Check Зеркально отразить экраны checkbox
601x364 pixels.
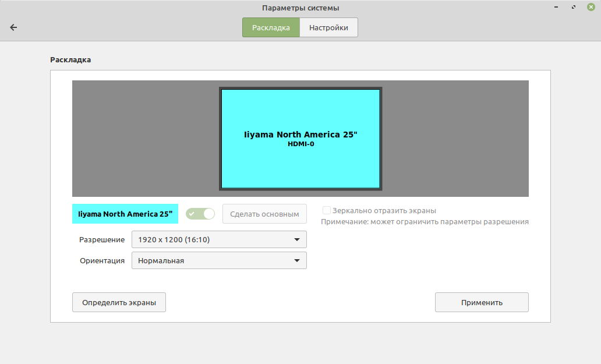pyautogui.click(x=327, y=210)
